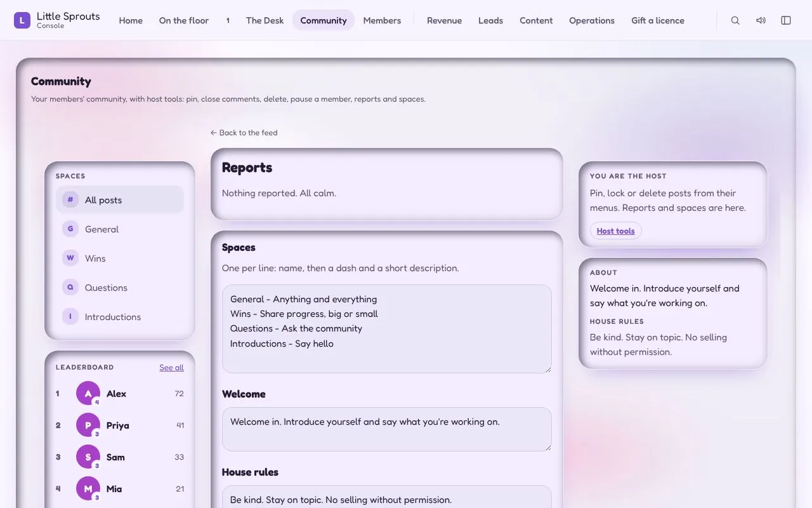This screenshot has height=508, width=812.
Task: Switch to the Revenue tab
Action: (x=444, y=20)
